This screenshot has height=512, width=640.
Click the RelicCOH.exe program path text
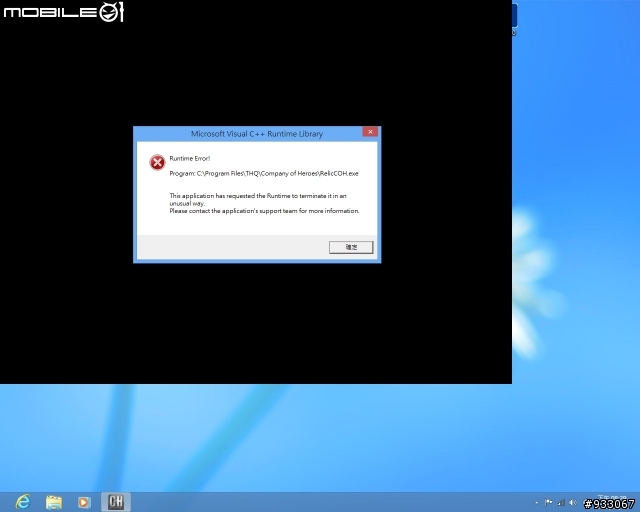[264, 174]
